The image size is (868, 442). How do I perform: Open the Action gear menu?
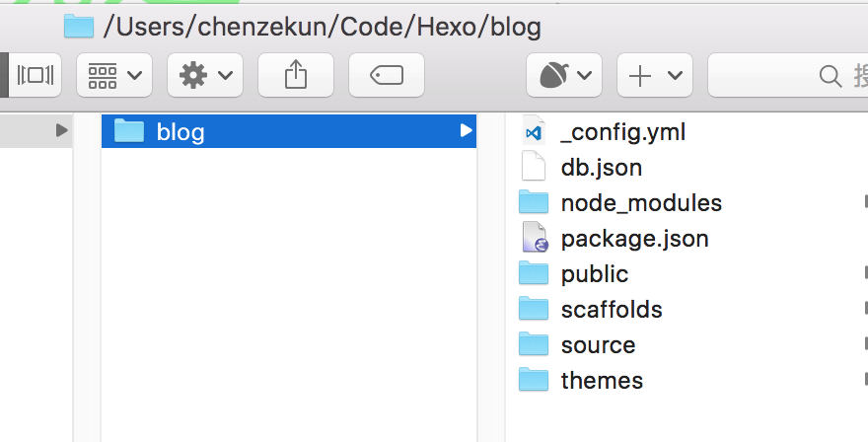click(x=205, y=76)
